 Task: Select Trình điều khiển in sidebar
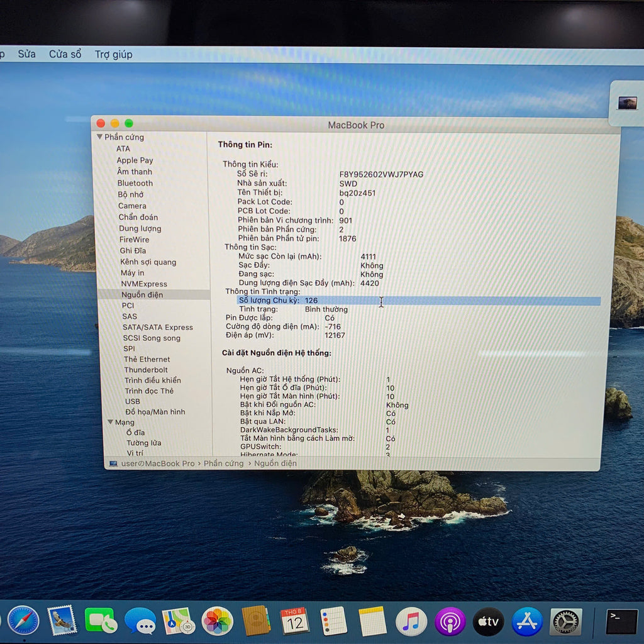[153, 380]
